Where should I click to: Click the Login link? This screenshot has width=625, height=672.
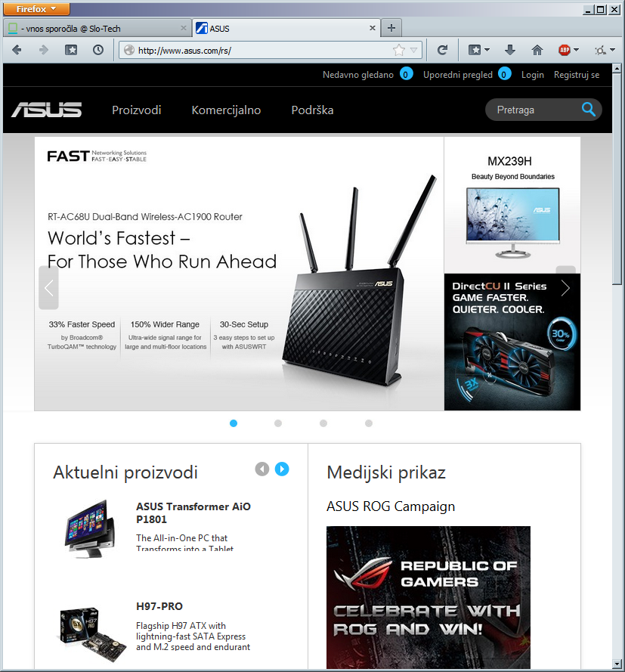pyautogui.click(x=533, y=75)
